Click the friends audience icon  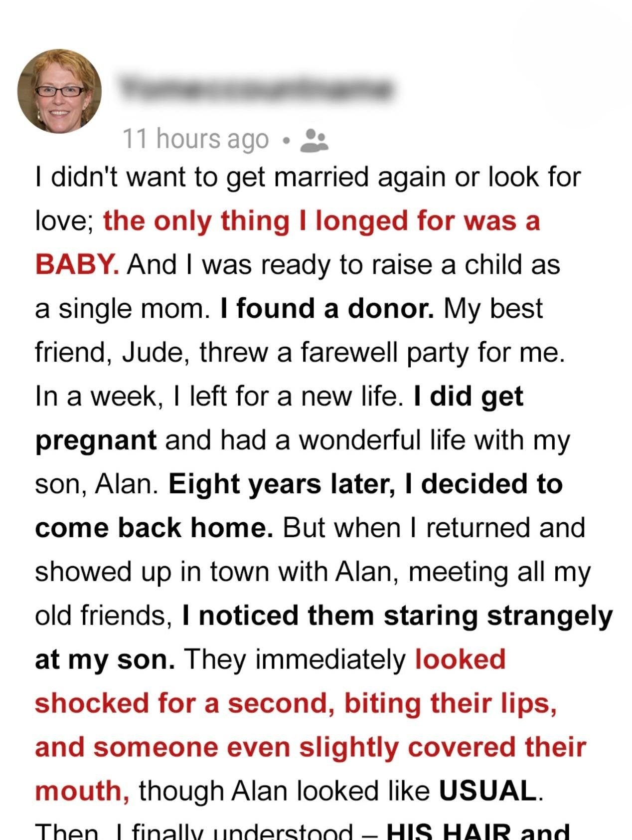click(x=314, y=139)
